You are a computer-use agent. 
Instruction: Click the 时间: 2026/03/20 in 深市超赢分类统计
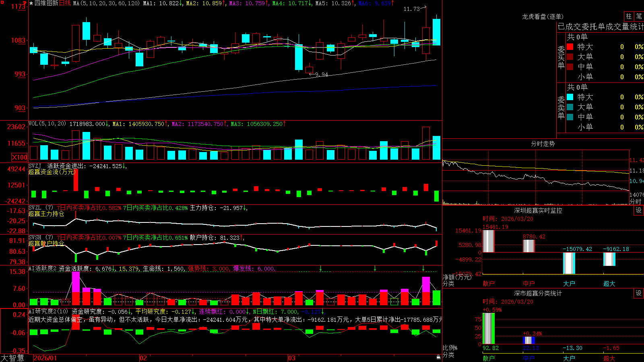pyautogui.click(x=508, y=301)
